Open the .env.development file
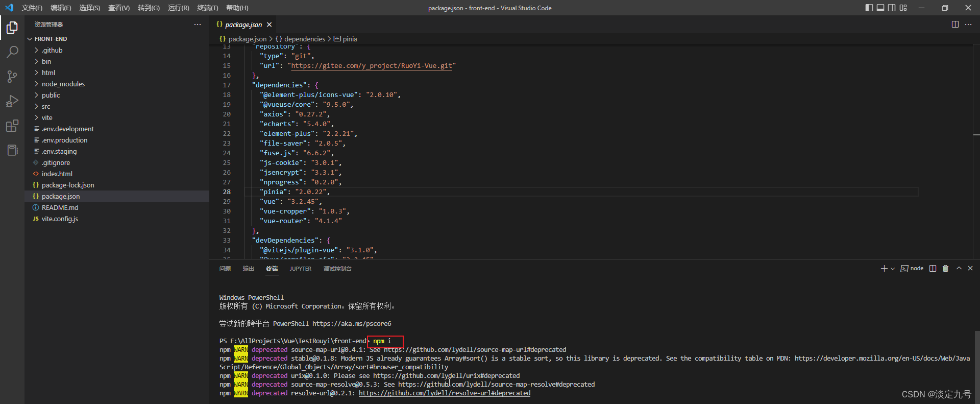Image resolution: width=980 pixels, height=404 pixels. coord(117,129)
